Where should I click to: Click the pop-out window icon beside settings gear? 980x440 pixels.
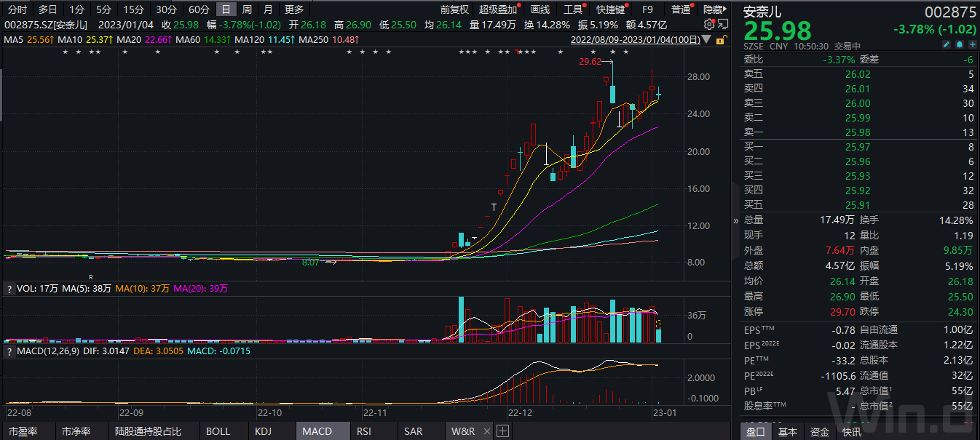coord(722,25)
